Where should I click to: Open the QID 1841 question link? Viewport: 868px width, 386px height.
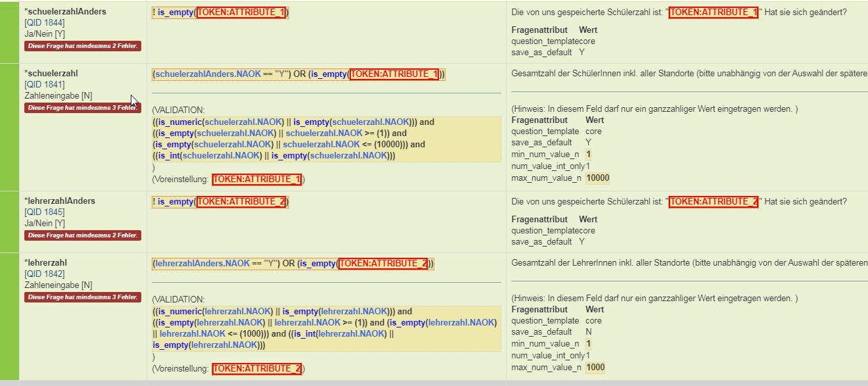(x=45, y=84)
